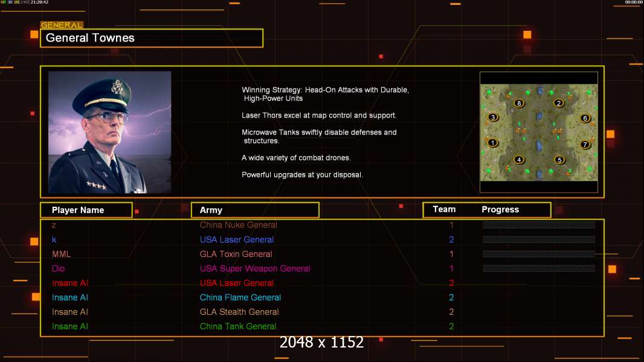Select Insane AI name beside China Flame General
The image size is (644, 362).
pos(70,297)
